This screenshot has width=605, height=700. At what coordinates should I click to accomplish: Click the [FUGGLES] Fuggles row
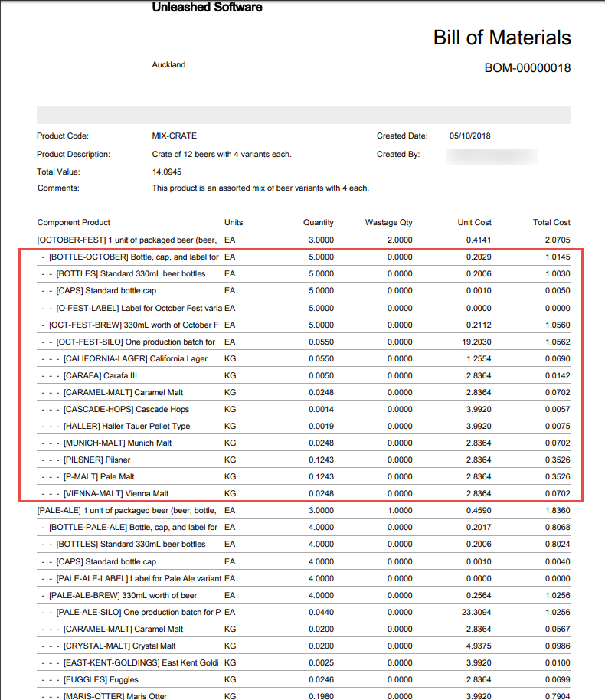point(303,680)
